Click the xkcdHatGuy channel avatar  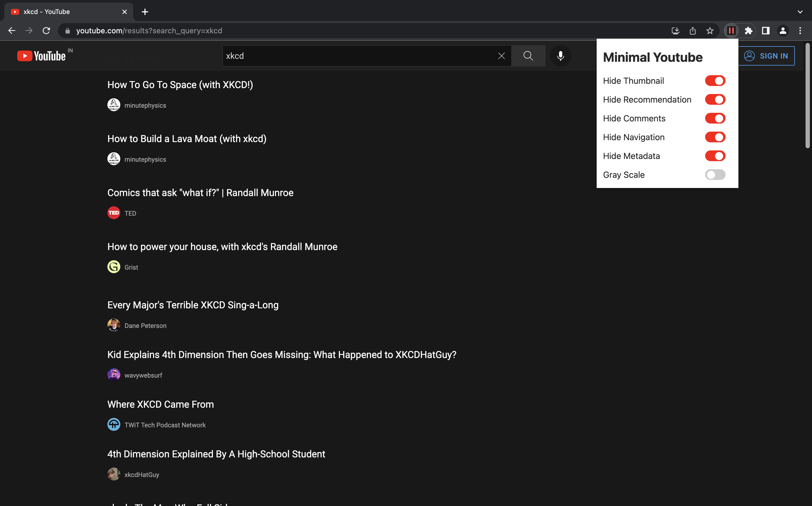click(x=114, y=474)
